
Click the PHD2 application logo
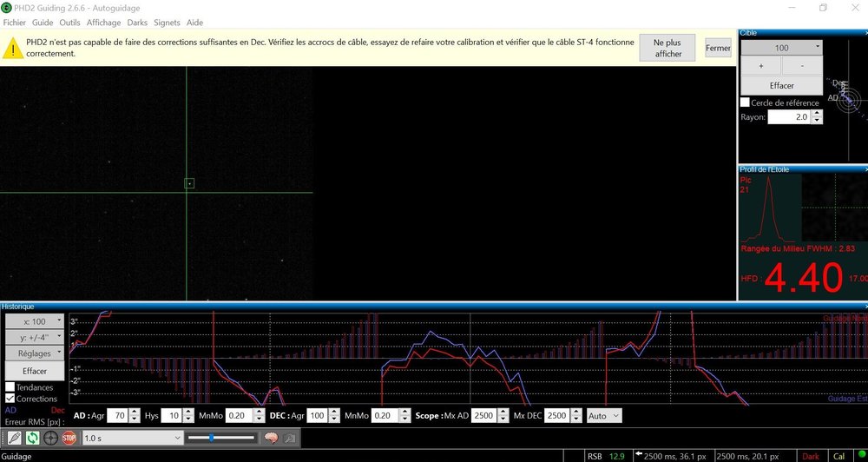(6, 8)
